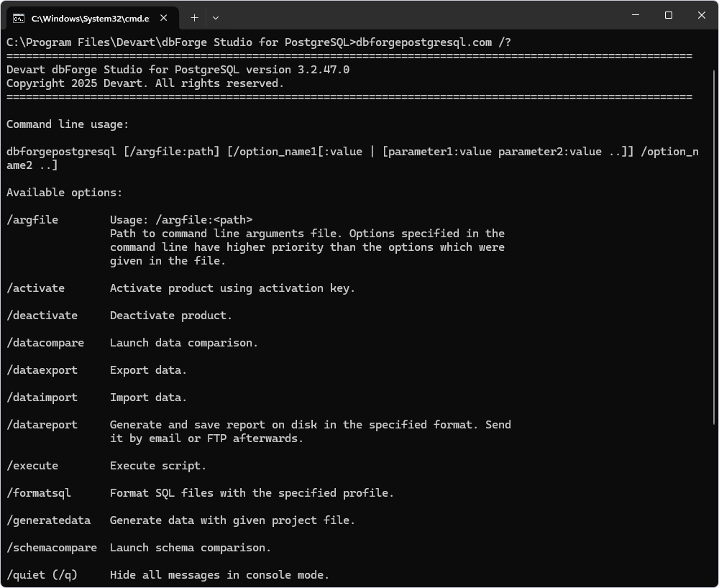Click the cmd icon in the tab

pyautogui.click(x=19, y=19)
